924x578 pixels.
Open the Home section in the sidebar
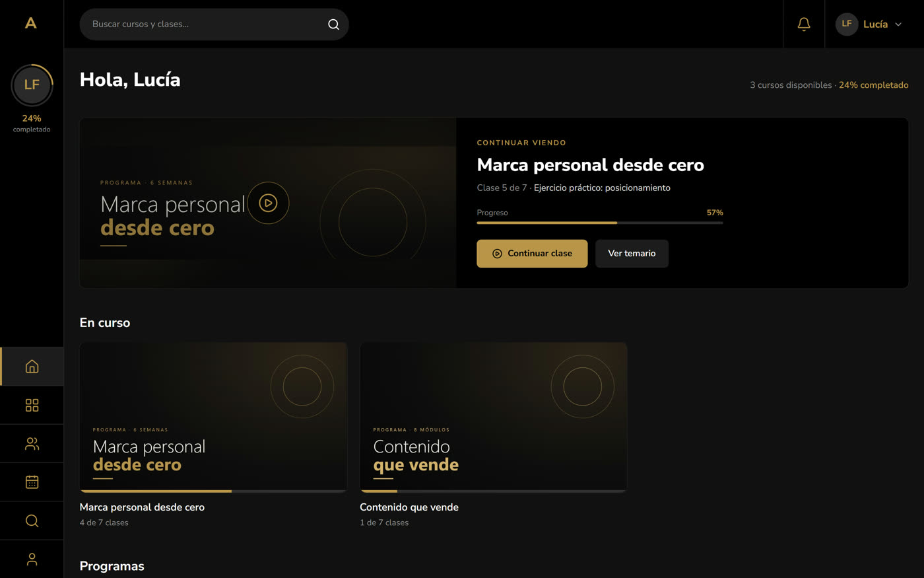[32, 367]
